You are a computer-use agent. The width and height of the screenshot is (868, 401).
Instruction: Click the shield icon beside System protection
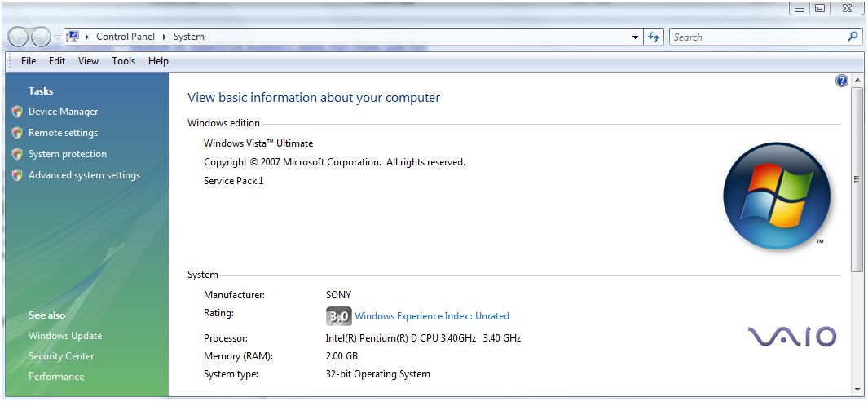tap(17, 154)
